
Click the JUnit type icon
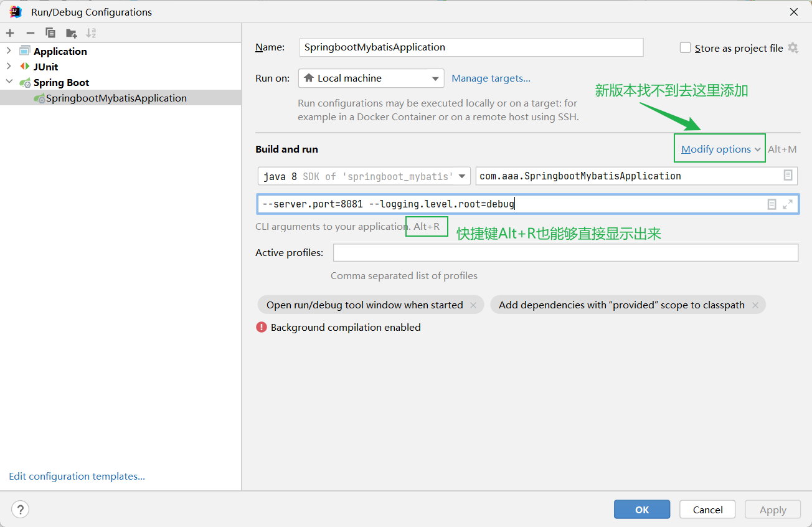(x=25, y=66)
